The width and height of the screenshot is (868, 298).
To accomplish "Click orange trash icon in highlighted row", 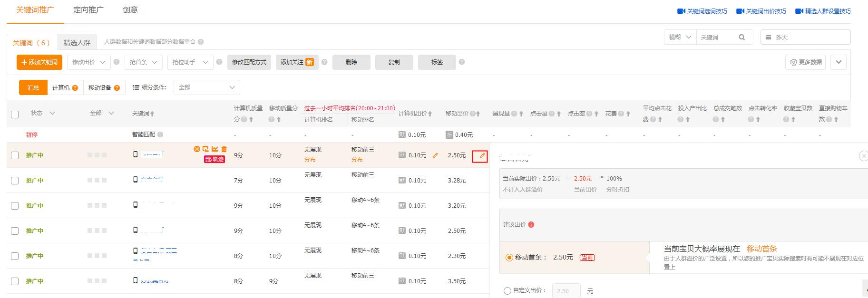I will coord(224,149).
